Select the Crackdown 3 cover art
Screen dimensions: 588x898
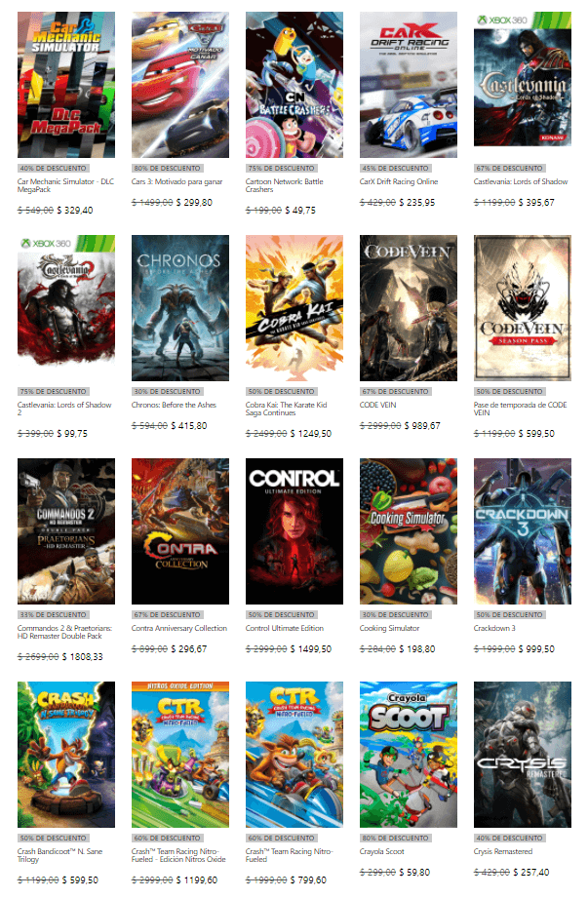click(522, 531)
